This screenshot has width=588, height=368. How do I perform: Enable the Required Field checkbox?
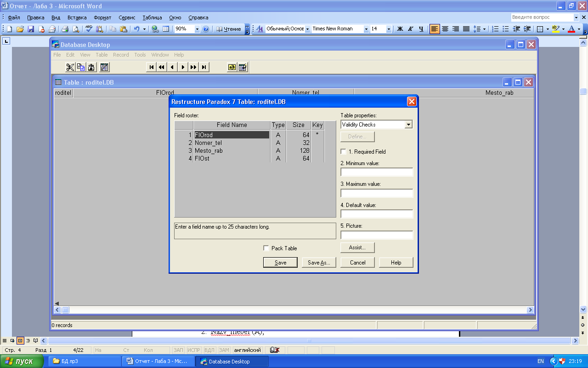(343, 151)
